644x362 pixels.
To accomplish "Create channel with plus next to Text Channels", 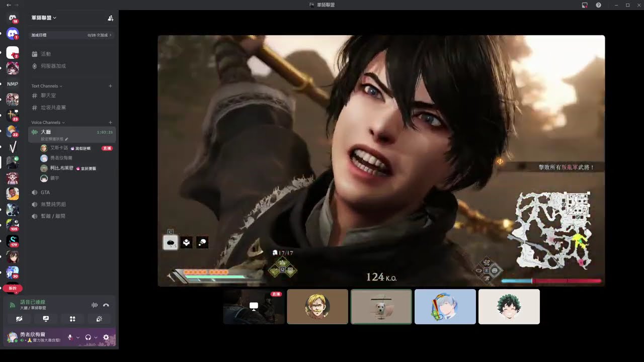I will tap(110, 86).
